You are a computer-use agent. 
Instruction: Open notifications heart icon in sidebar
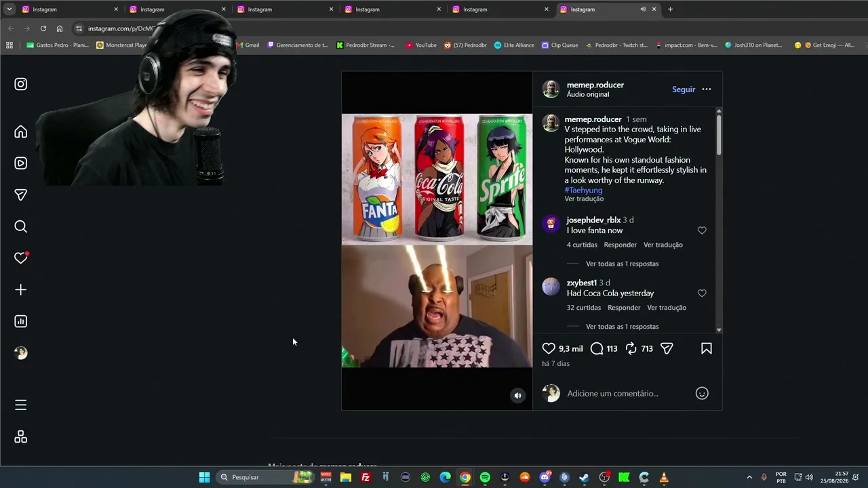[x=21, y=258]
